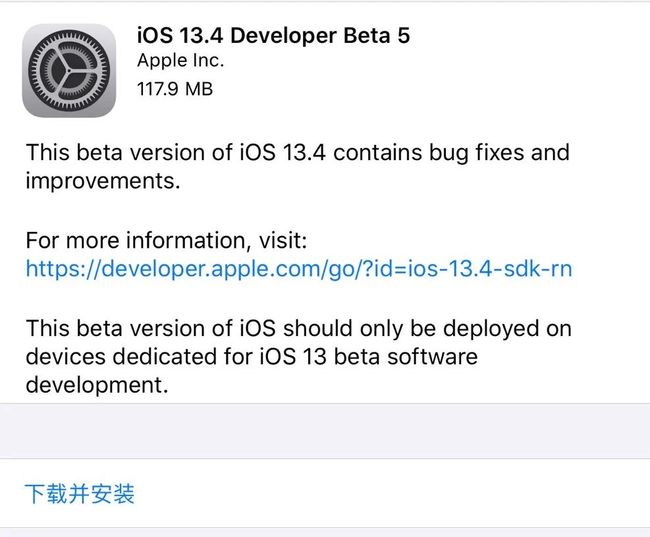Select the iOS 13.4 Developer Beta 5 title

click(x=274, y=35)
